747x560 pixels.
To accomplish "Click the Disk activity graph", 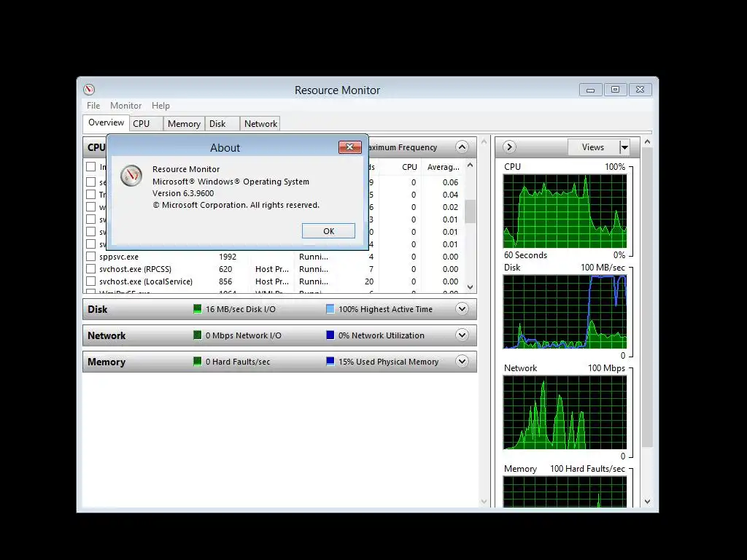I will (565, 312).
